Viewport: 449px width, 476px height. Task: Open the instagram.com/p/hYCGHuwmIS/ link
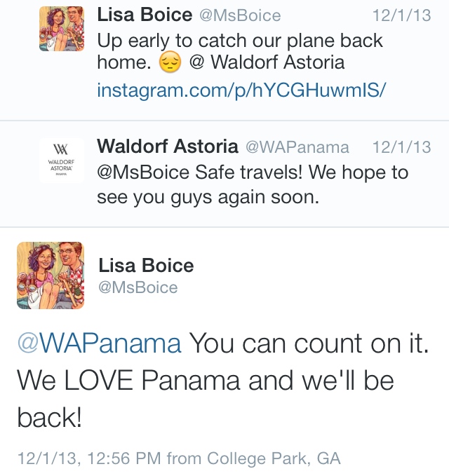click(x=242, y=90)
